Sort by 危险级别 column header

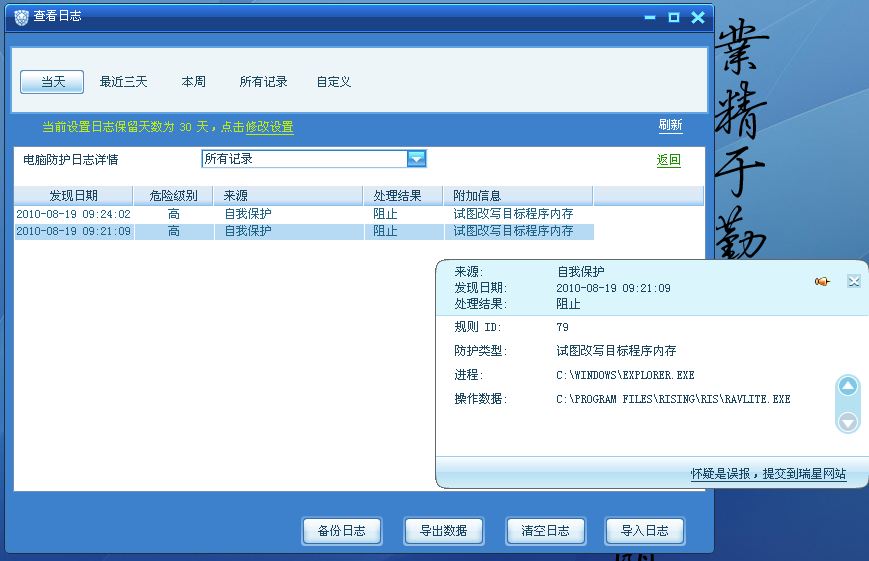173,196
